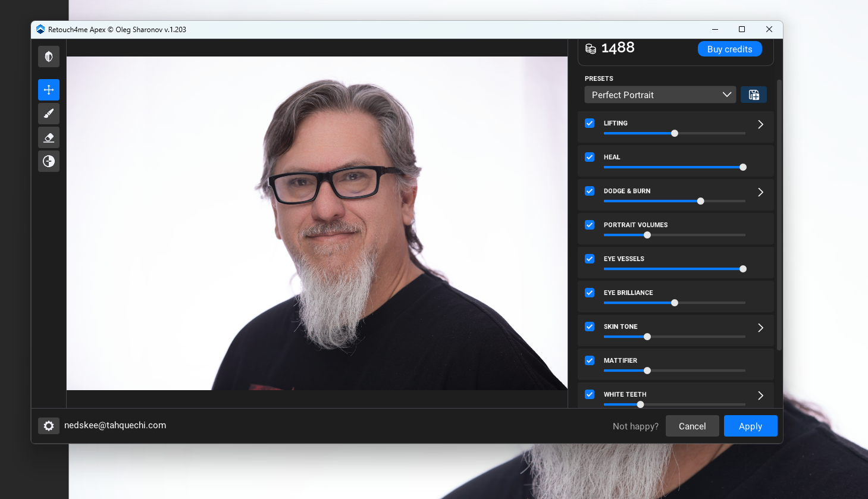Open settings with the gear icon
The image size is (868, 499).
[49, 426]
